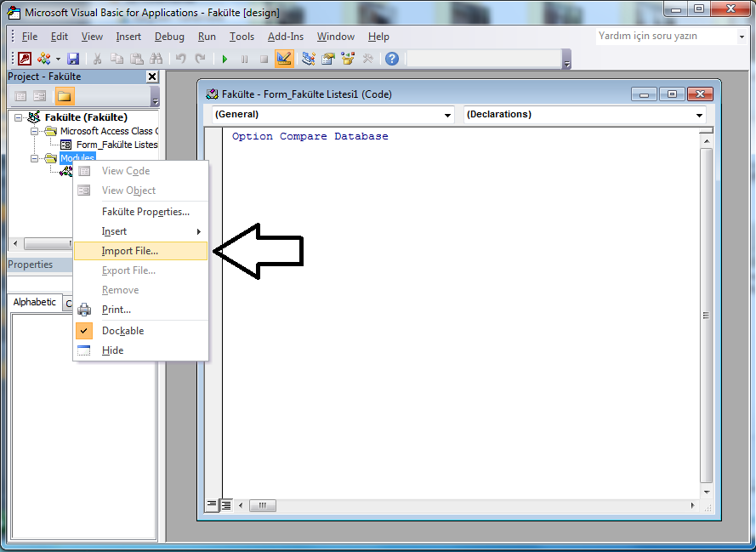Choose Import File... from context menu
The height and width of the screenshot is (552, 756).
point(141,251)
